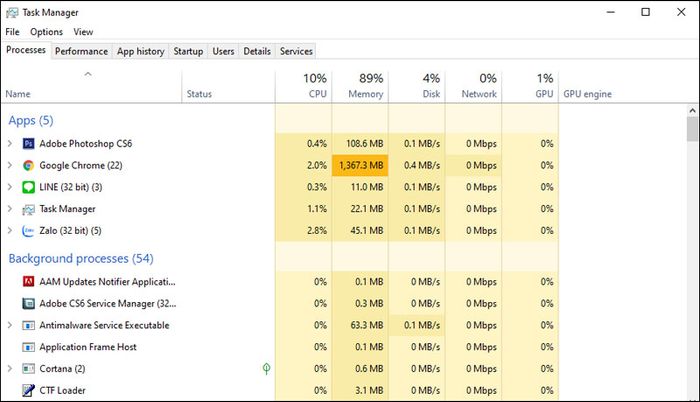Viewport: 700px width, 402px height.
Task: Expand the Zalo (32 bit) process group
Action: [10, 230]
